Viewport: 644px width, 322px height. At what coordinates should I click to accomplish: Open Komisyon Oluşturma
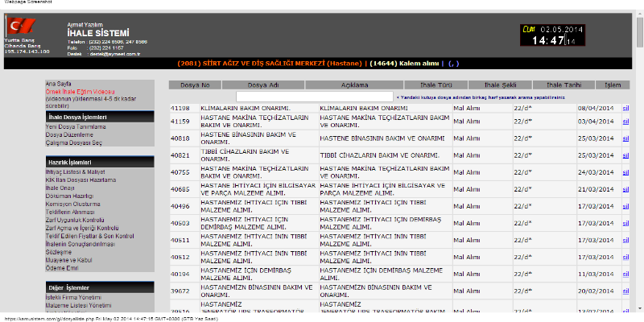coord(72,204)
